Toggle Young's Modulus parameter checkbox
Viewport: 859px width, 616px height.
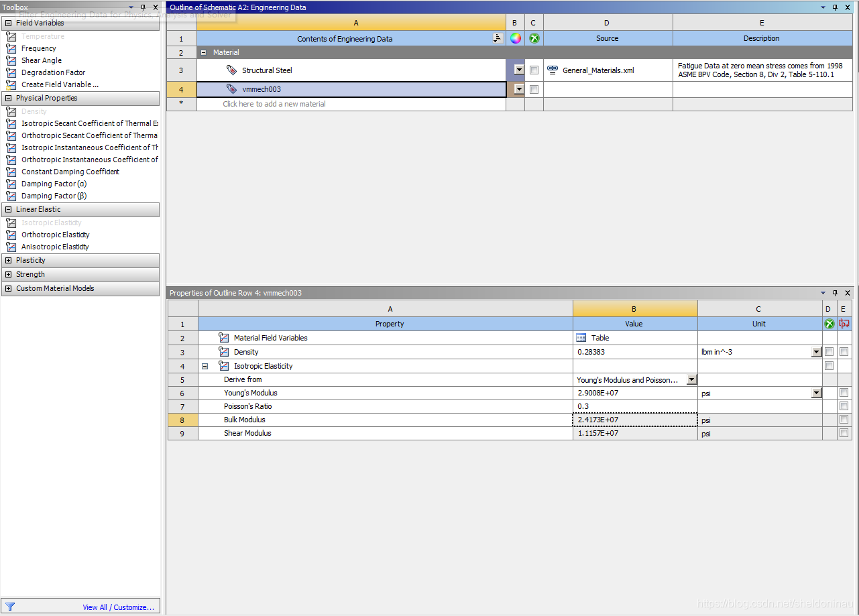point(844,393)
